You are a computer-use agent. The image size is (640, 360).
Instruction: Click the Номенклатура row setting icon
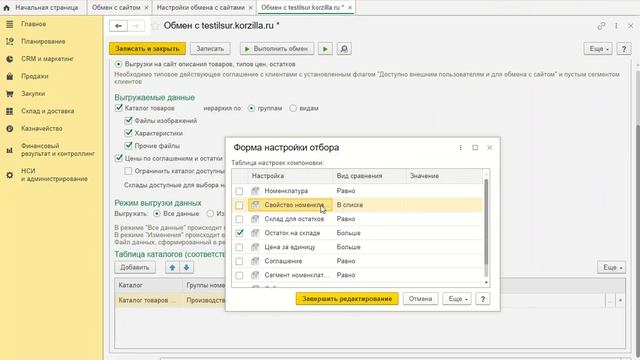coord(255,191)
